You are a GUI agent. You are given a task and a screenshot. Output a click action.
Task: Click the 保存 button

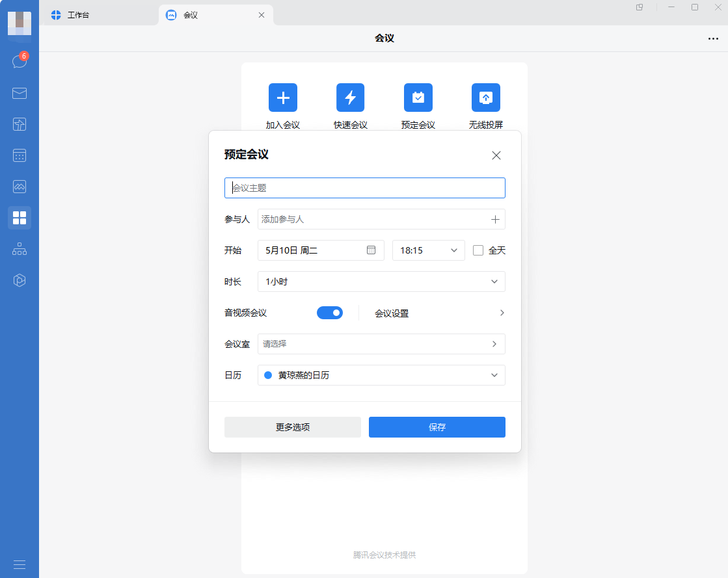[437, 427]
